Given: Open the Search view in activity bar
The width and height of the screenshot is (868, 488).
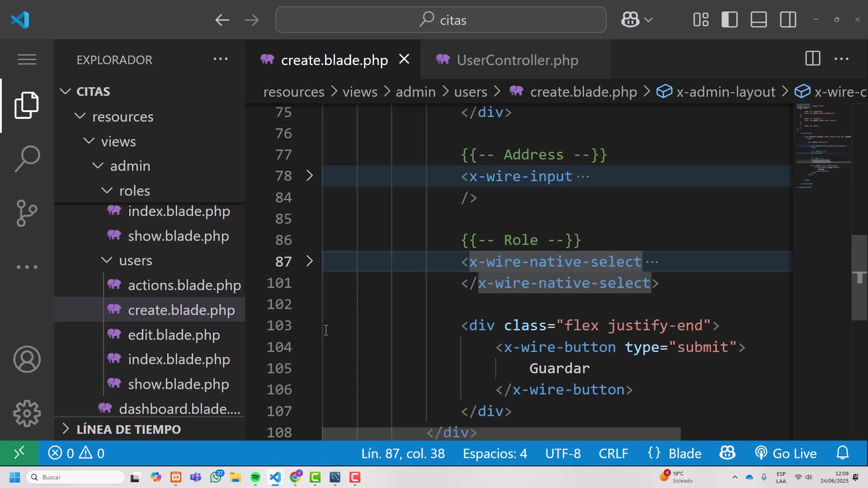Looking at the screenshot, I should [x=27, y=159].
